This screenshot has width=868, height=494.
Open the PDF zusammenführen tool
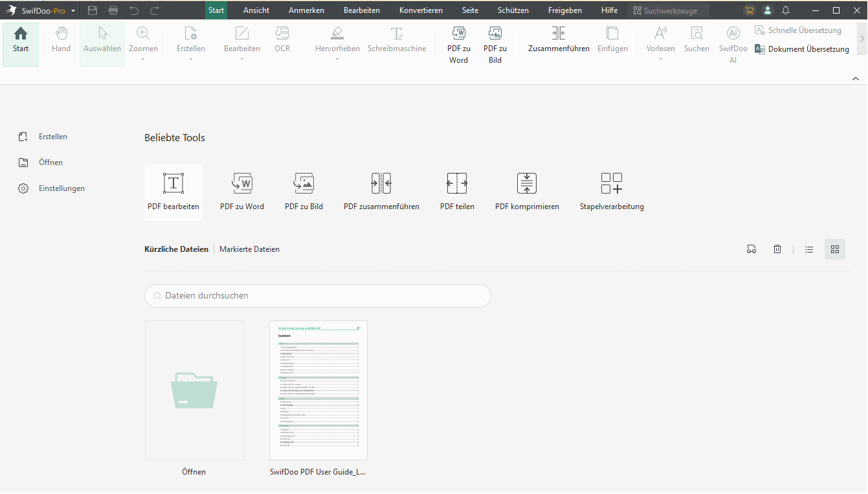[x=381, y=184]
